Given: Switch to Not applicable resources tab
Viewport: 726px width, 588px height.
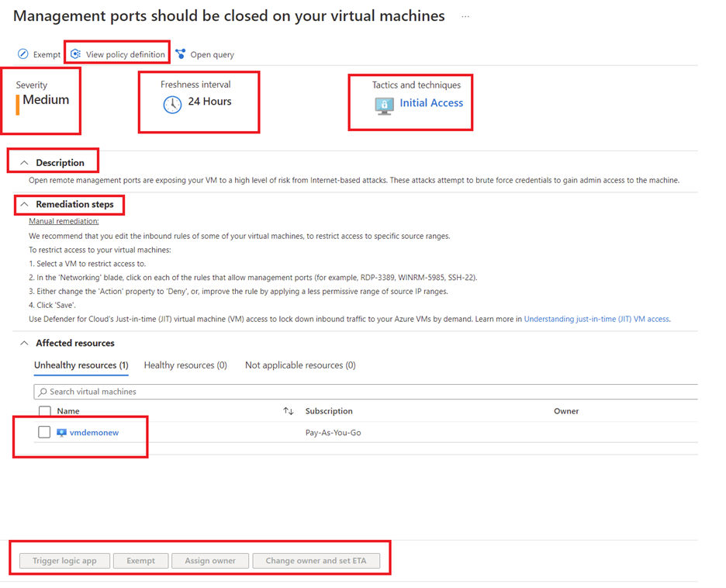Looking at the screenshot, I should (300, 365).
